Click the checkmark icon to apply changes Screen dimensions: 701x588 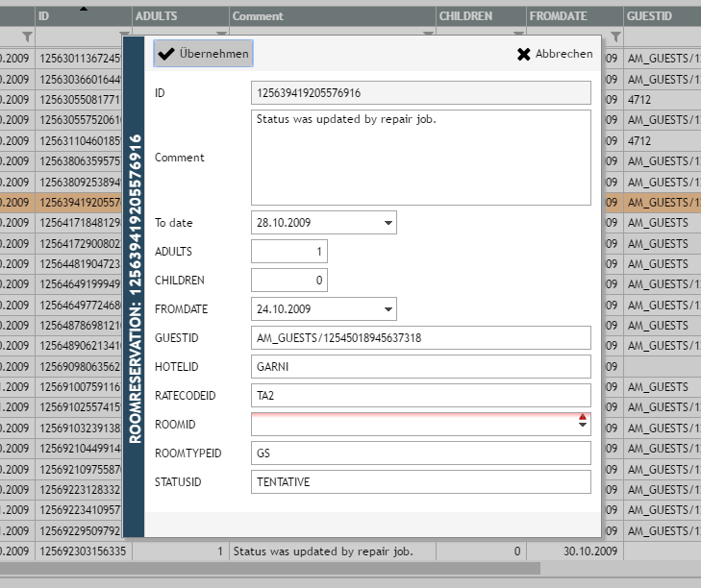point(166,55)
